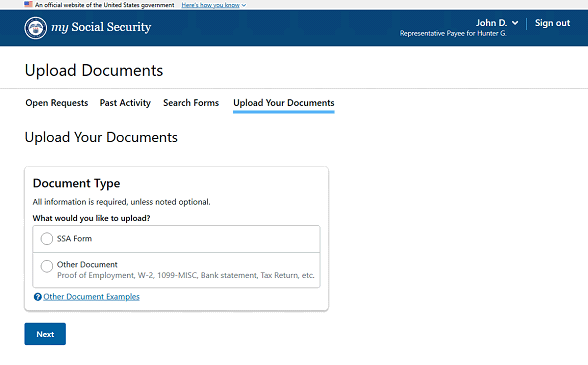Select the Other Document radio button
This screenshot has height=365, width=588.
tap(47, 266)
